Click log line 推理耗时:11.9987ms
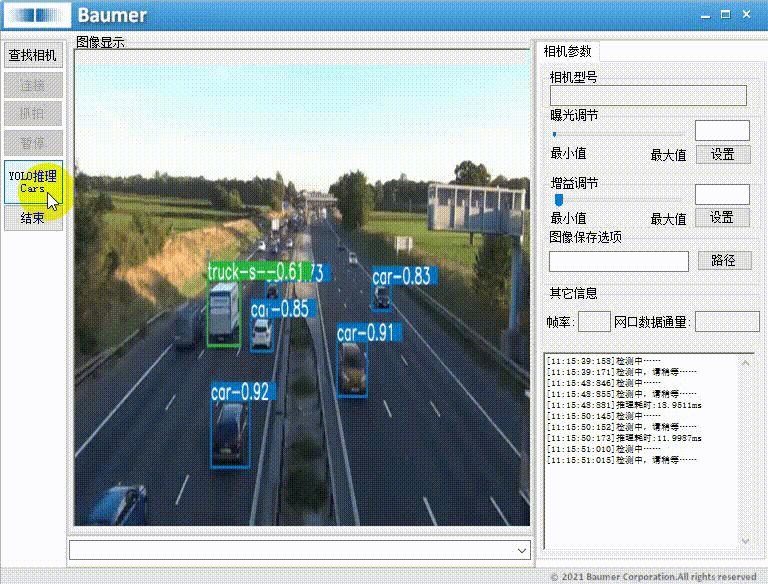768x584 pixels. pyautogui.click(x=624, y=438)
